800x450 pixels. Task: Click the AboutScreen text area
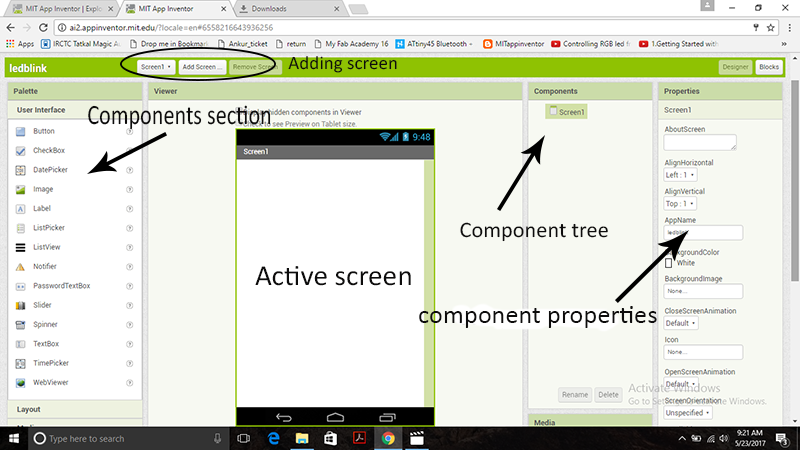pos(700,142)
